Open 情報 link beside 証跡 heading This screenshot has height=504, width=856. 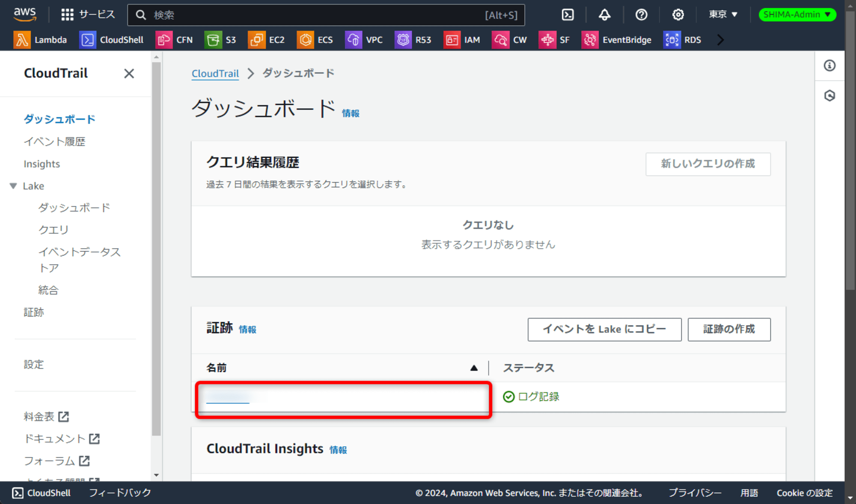(247, 329)
